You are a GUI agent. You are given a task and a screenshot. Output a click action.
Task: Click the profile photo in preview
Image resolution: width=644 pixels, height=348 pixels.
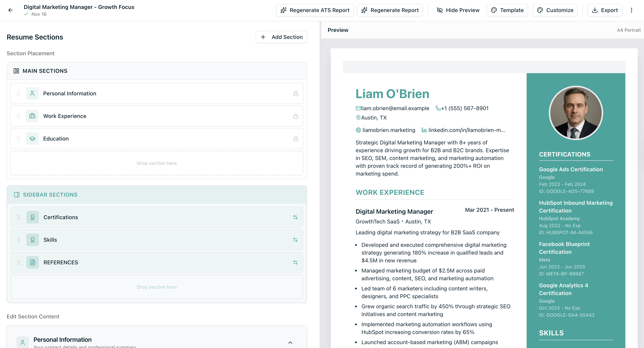576,113
